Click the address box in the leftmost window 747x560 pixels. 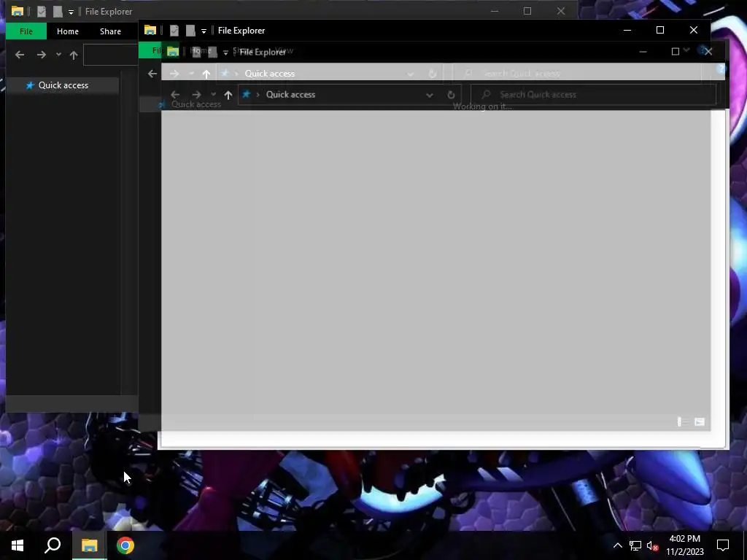click(111, 54)
